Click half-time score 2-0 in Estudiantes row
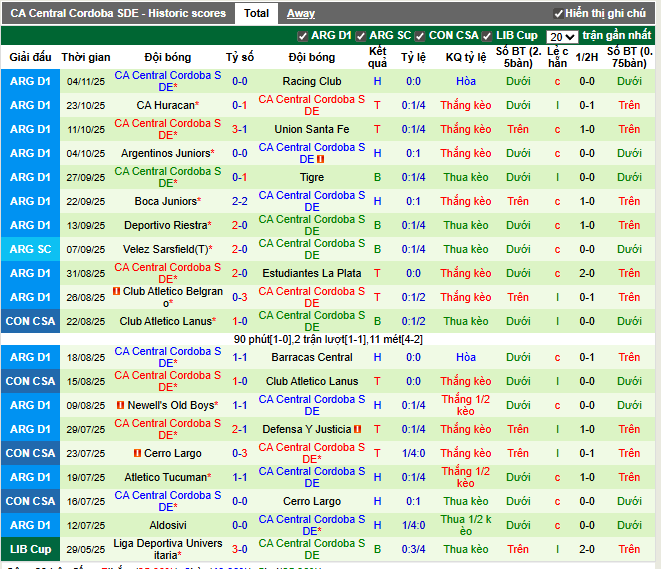The image size is (661, 569). point(587,274)
